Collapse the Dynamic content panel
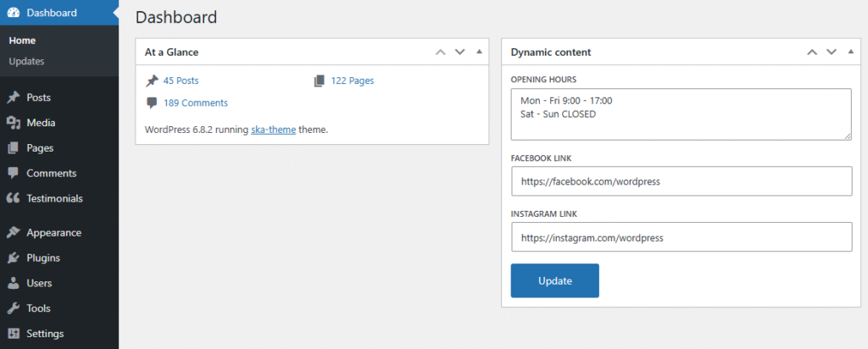The image size is (868, 349). coord(850,52)
